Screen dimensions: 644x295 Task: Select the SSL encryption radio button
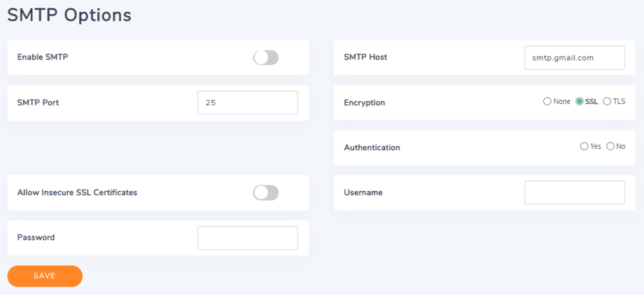point(580,101)
